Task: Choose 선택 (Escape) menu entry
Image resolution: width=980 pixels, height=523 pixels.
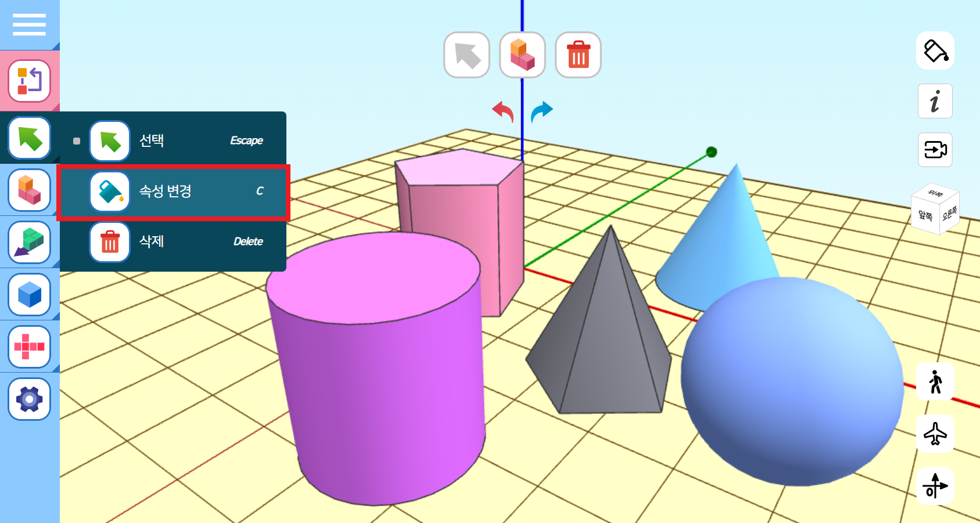Action: click(x=173, y=140)
